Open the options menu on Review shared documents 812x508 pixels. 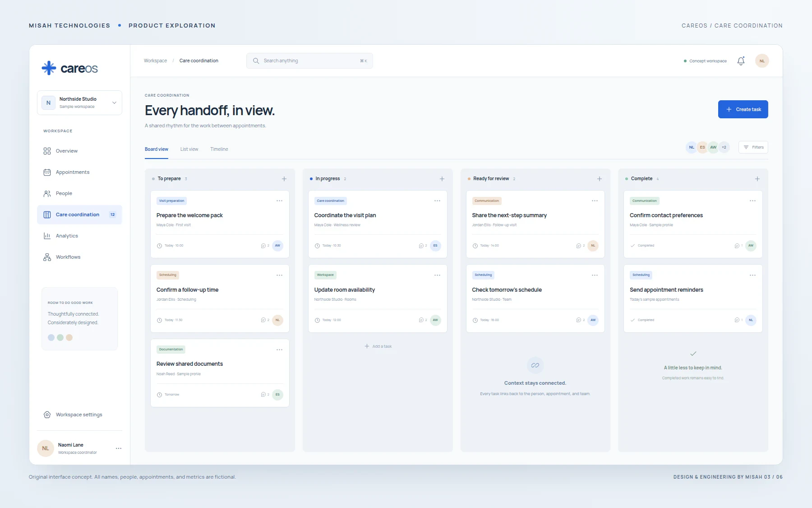coord(279,350)
